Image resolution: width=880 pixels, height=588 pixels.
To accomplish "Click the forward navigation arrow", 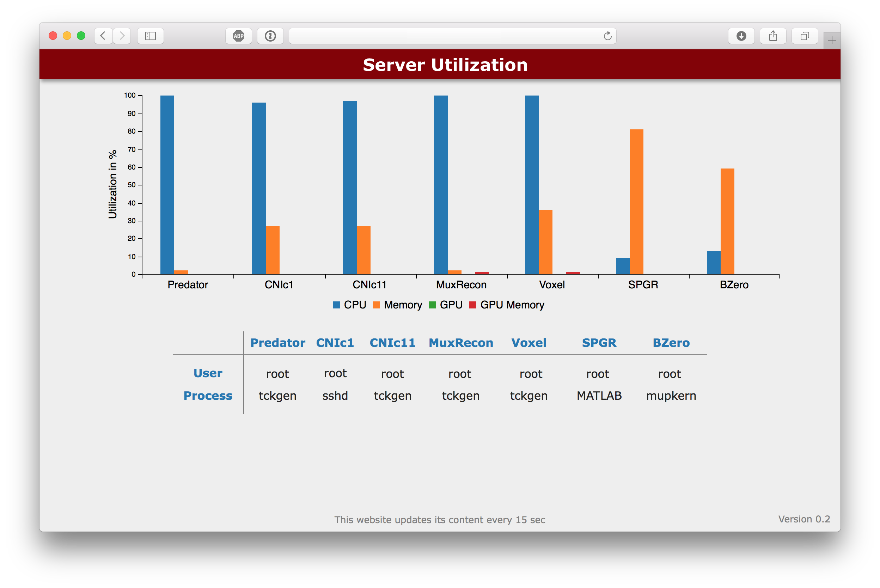I will pos(122,36).
